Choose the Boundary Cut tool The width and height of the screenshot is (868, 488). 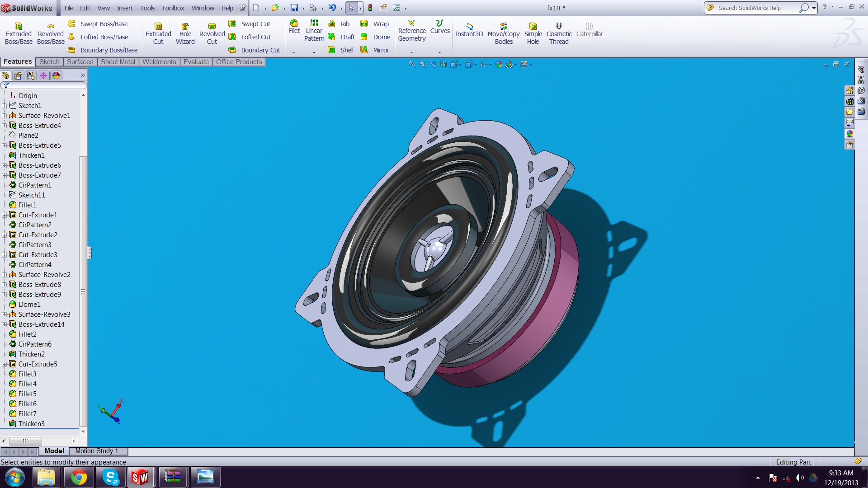(x=255, y=50)
